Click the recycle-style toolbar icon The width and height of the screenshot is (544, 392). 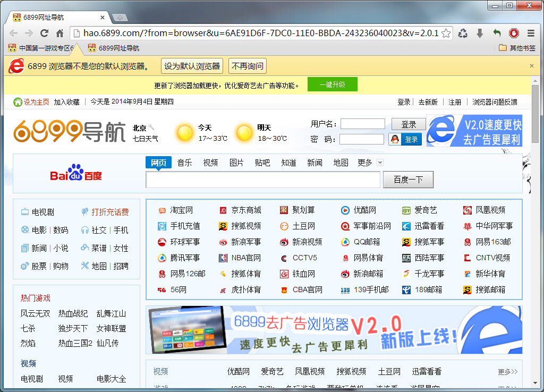coord(463,33)
